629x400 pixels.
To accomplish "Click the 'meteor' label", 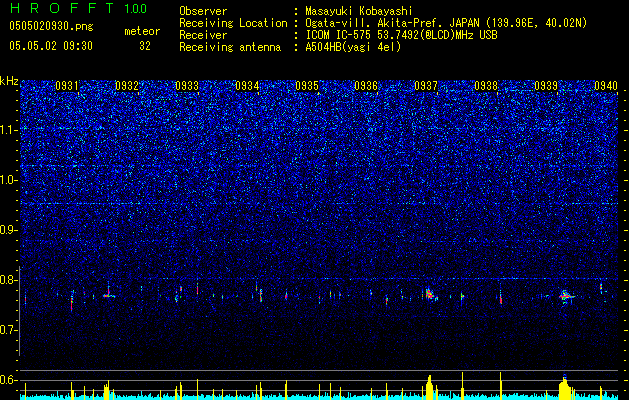I will point(142,31).
